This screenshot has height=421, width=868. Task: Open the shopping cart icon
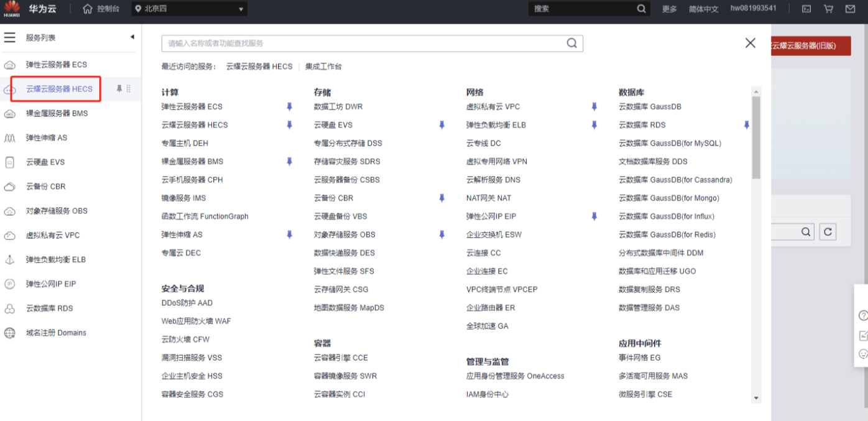pos(828,9)
